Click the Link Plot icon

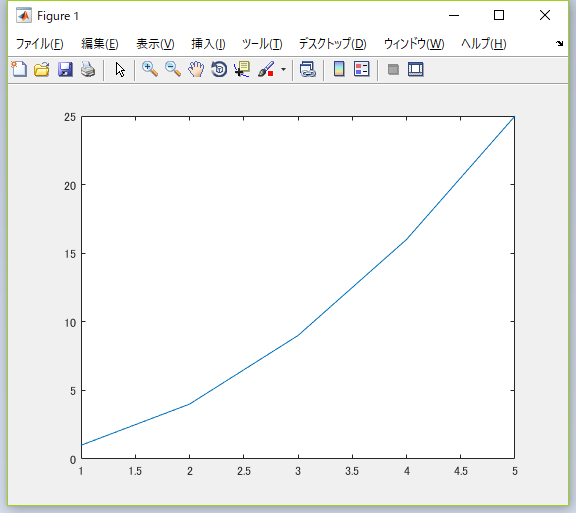coord(307,69)
